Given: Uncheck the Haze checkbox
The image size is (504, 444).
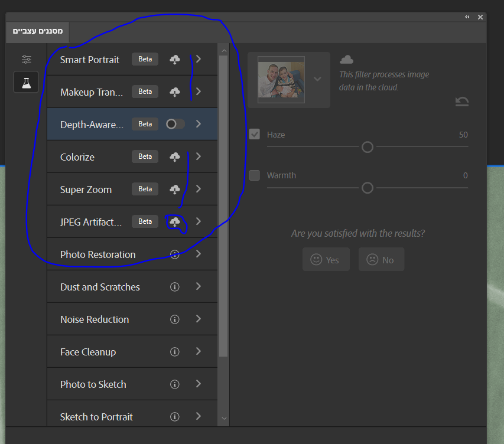Looking at the screenshot, I should [x=255, y=134].
